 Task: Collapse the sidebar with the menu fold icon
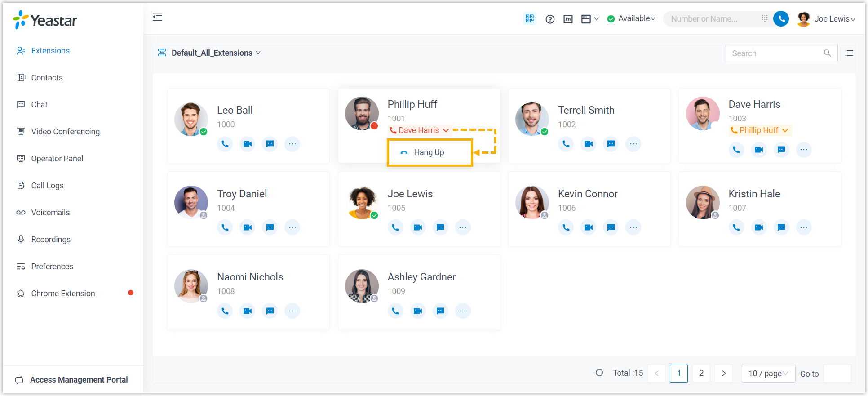[157, 17]
